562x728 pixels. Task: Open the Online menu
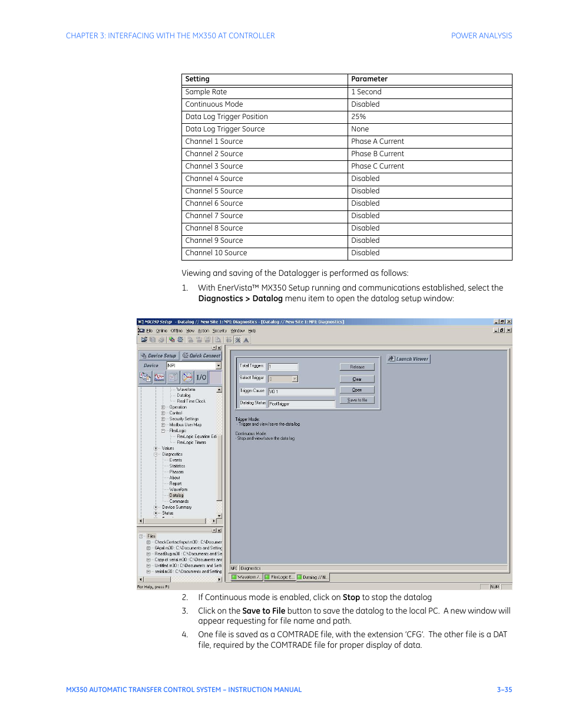(161, 331)
